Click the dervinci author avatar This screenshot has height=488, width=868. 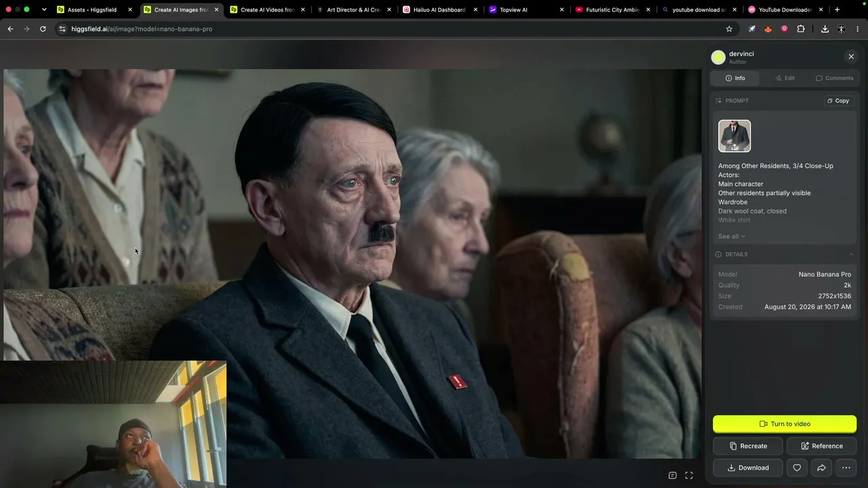[718, 58]
